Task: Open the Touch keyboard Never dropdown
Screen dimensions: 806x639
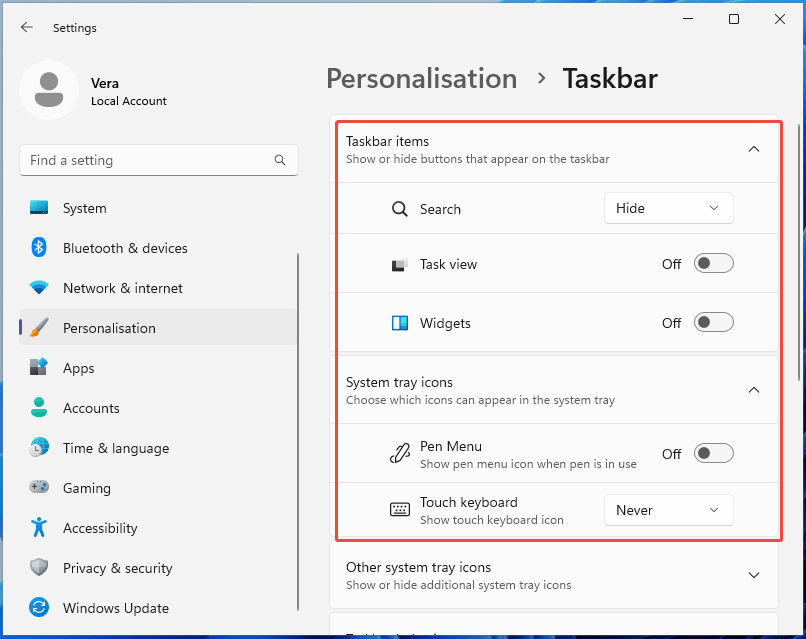Action: pyautogui.click(x=668, y=510)
